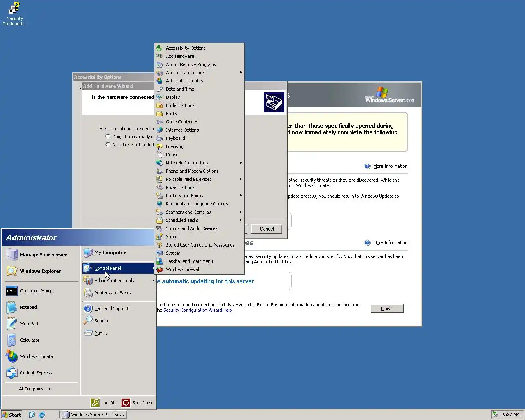Expand the Scanners and Cameras submenu
Screen dimensions: 525x420
pyautogui.click(x=241, y=212)
